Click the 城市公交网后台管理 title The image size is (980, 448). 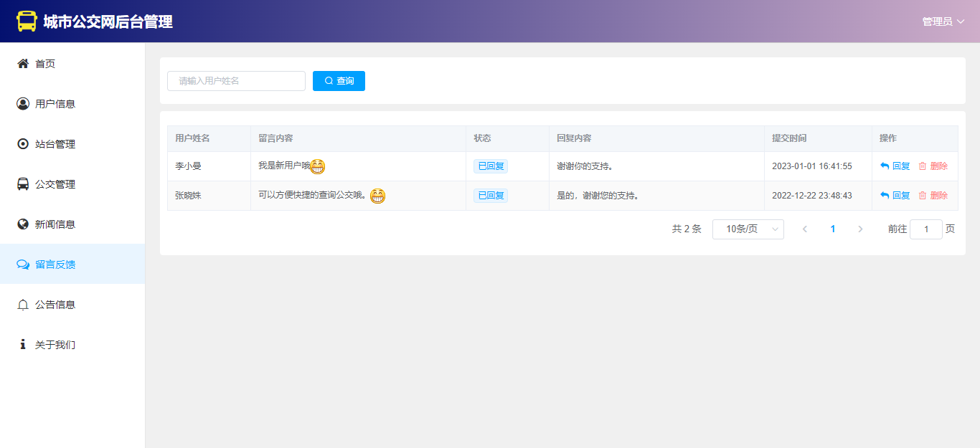pyautogui.click(x=108, y=22)
